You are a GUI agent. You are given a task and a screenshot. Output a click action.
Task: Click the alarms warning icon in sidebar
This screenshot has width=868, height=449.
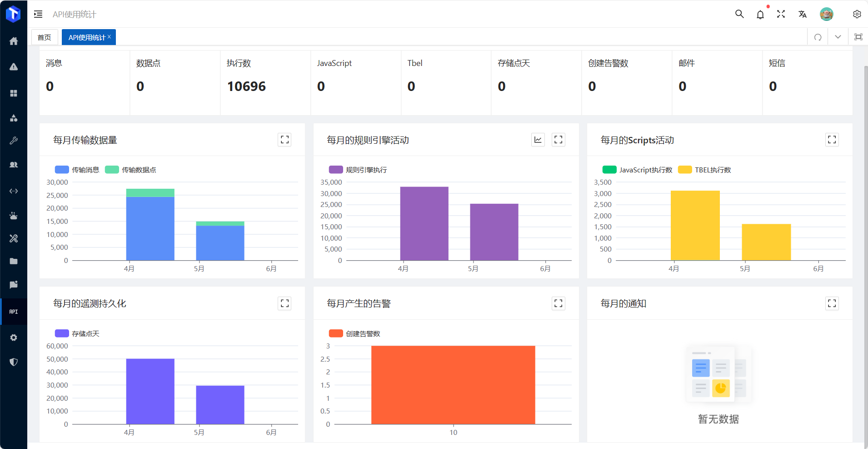(14, 67)
